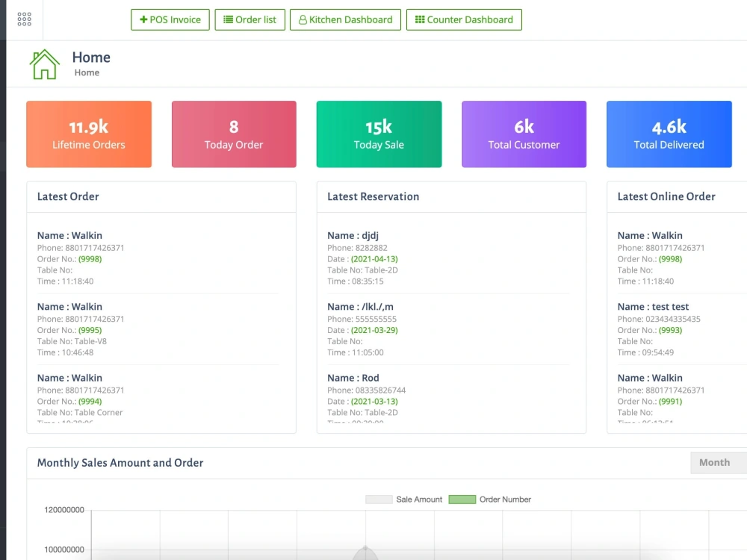Open the Today Order card
747x560 pixels.
pyautogui.click(x=234, y=134)
